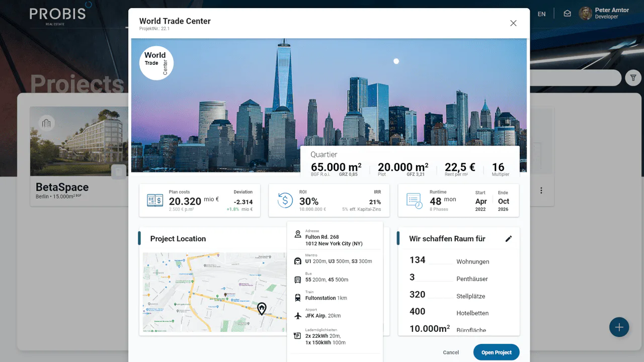This screenshot has width=644, height=362.
Task: Click the BetaSpace building thumbnail
Action: [79, 141]
